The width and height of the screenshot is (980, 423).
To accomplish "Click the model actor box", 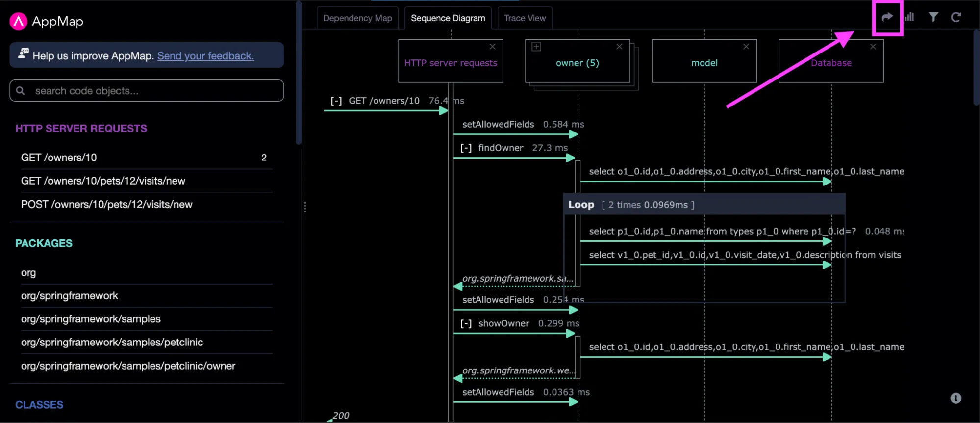I will tap(704, 61).
